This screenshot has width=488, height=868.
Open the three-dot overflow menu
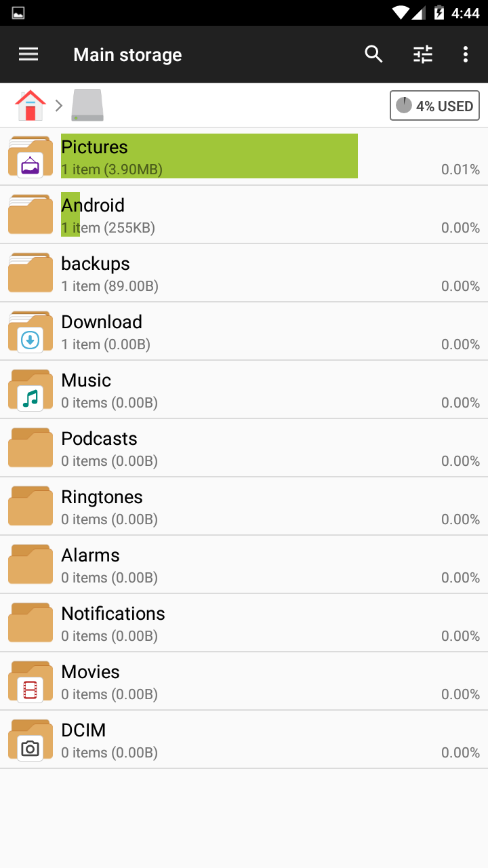tap(466, 54)
